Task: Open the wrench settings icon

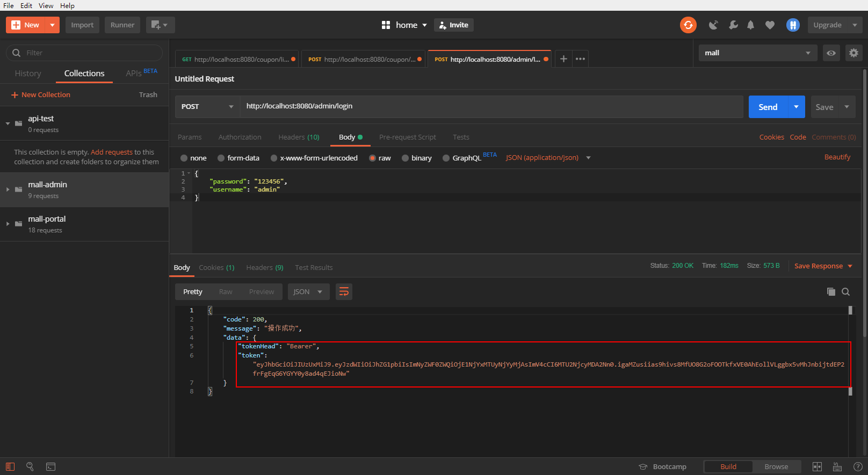Action: coord(733,25)
